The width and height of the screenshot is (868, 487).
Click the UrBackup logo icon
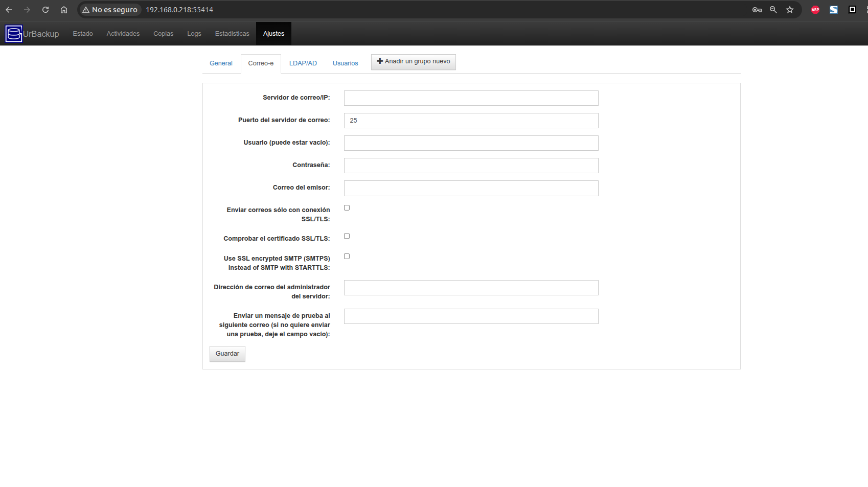[x=14, y=34]
